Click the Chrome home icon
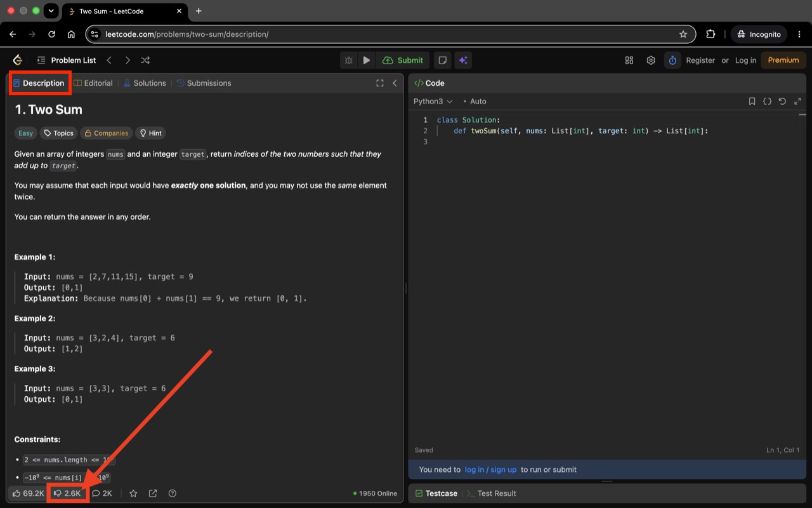The height and width of the screenshot is (508, 812). (x=71, y=34)
